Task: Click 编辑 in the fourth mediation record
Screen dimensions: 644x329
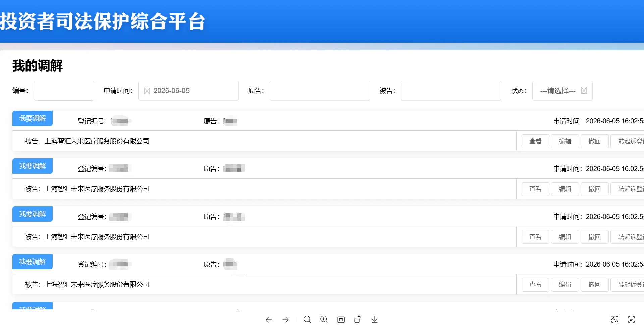Action: [x=565, y=285]
